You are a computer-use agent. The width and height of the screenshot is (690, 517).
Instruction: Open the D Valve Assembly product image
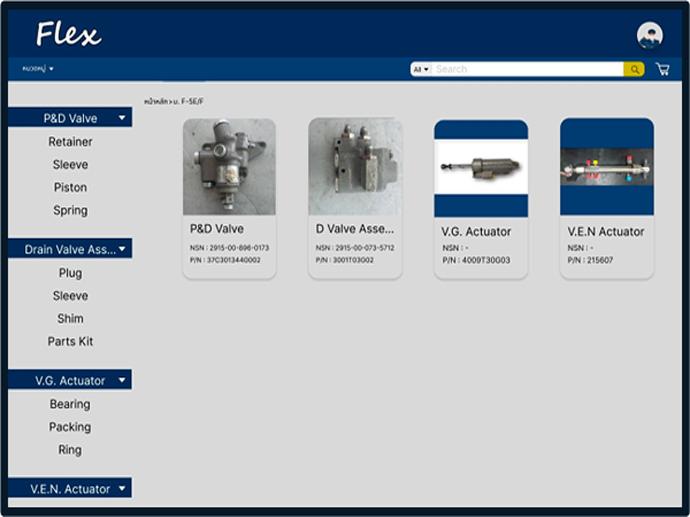point(355,166)
